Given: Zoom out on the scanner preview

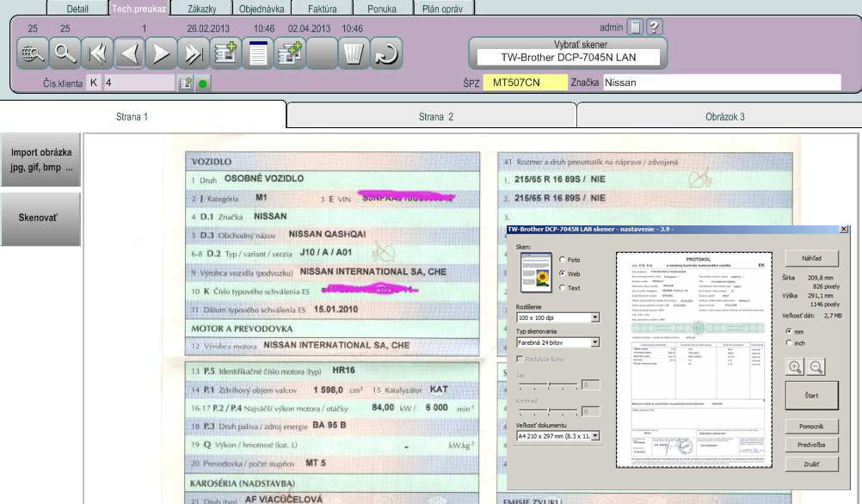Looking at the screenshot, I should click(816, 366).
